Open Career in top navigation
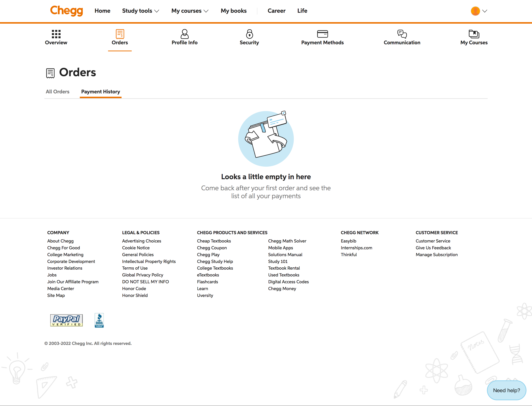This screenshot has height=406, width=532. 277,11
